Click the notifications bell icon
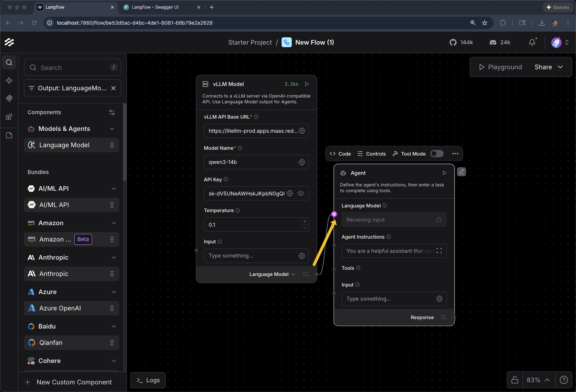This screenshot has height=392, width=576. [x=532, y=42]
